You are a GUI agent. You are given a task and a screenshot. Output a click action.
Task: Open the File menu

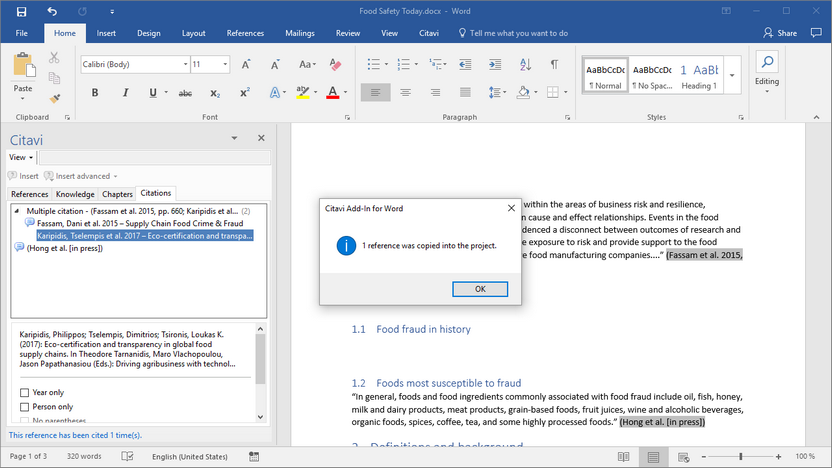(22, 33)
